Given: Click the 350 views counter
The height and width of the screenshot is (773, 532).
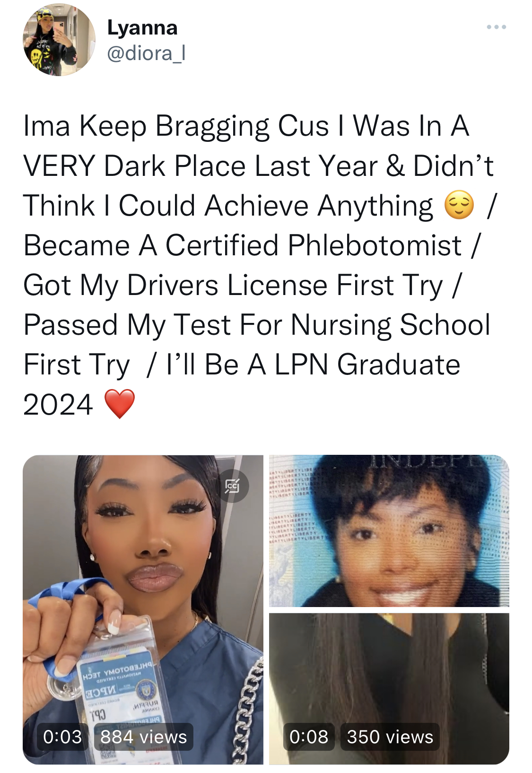Looking at the screenshot, I should pyautogui.click(x=390, y=737).
